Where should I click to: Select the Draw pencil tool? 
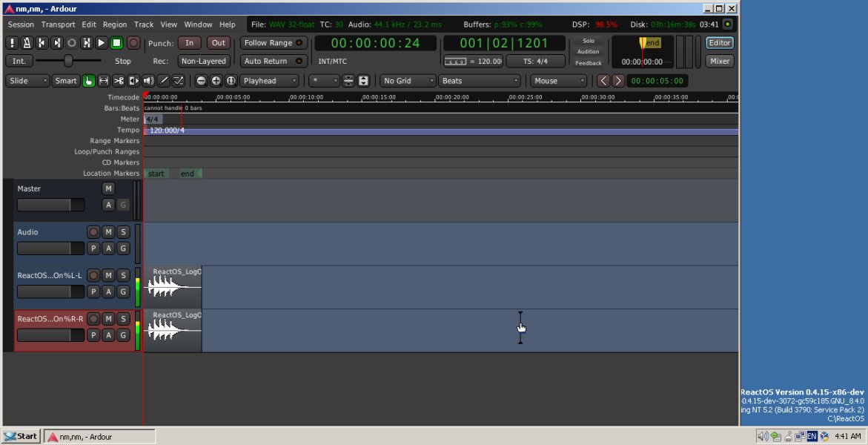[x=163, y=81]
